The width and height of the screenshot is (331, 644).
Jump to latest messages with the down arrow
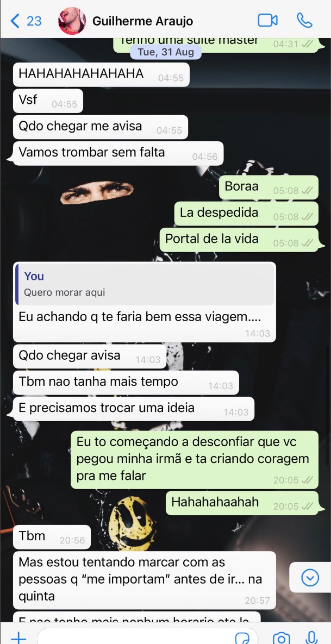click(310, 578)
